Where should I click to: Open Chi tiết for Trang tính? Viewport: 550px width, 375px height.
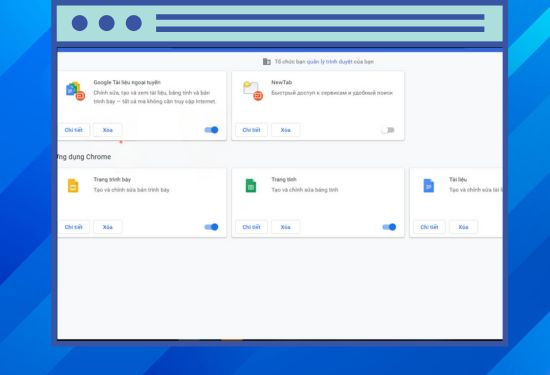point(251,227)
